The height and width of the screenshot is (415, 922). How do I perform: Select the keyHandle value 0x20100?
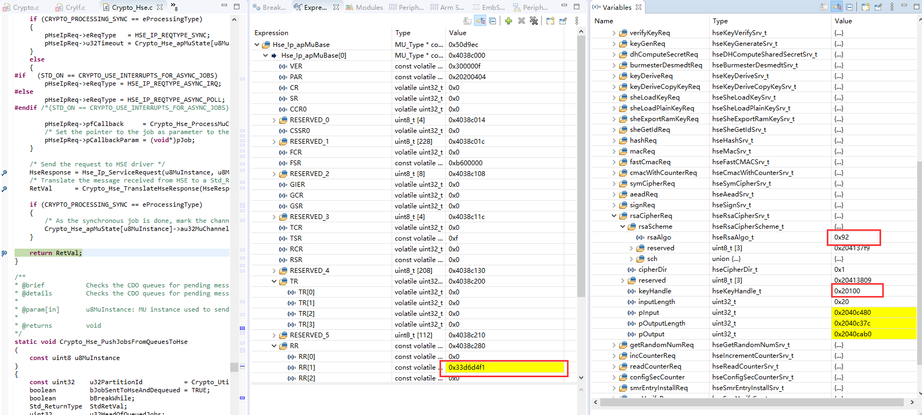[x=846, y=291]
